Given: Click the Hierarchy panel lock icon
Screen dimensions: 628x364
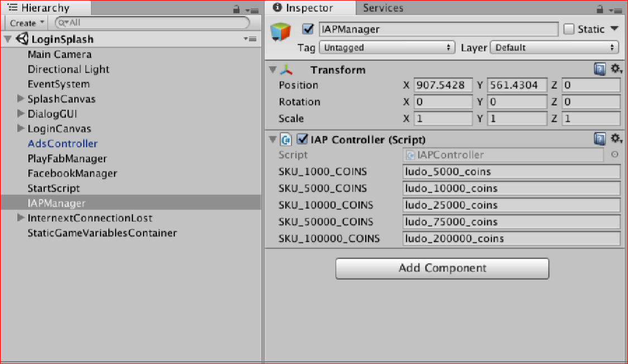Looking at the screenshot, I should coord(237,9).
